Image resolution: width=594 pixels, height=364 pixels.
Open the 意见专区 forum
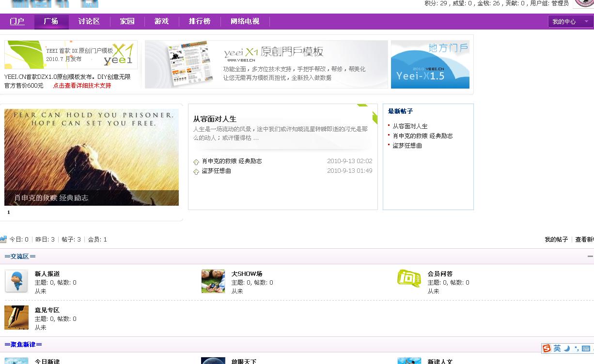click(x=47, y=310)
